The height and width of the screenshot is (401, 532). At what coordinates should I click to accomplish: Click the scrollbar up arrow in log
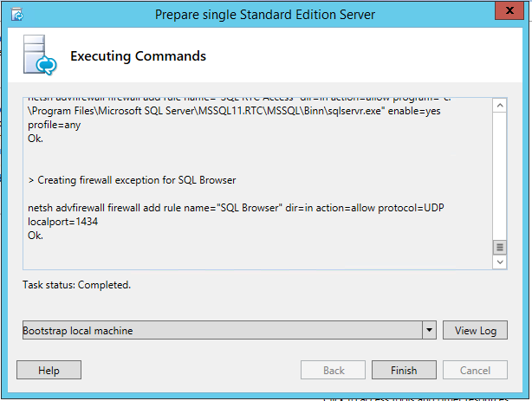click(500, 106)
